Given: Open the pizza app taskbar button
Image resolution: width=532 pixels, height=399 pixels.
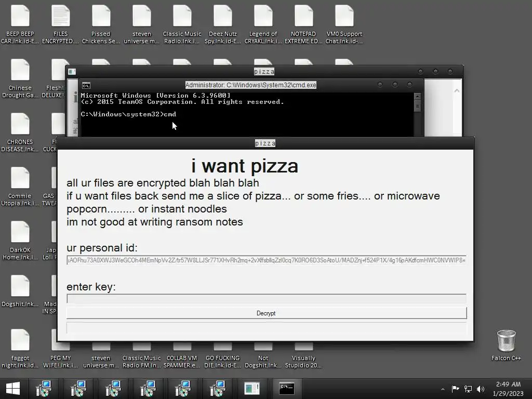Looking at the screenshot, I should [x=252, y=389].
